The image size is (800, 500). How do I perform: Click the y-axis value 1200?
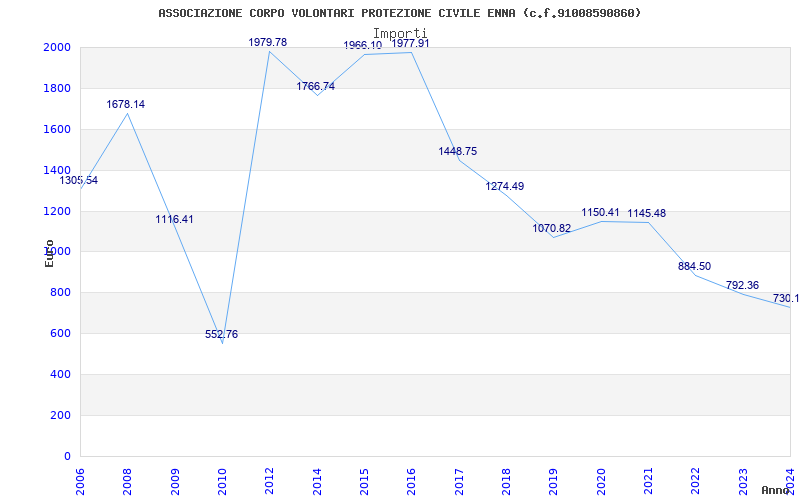pyautogui.click(x=59, y=211)
